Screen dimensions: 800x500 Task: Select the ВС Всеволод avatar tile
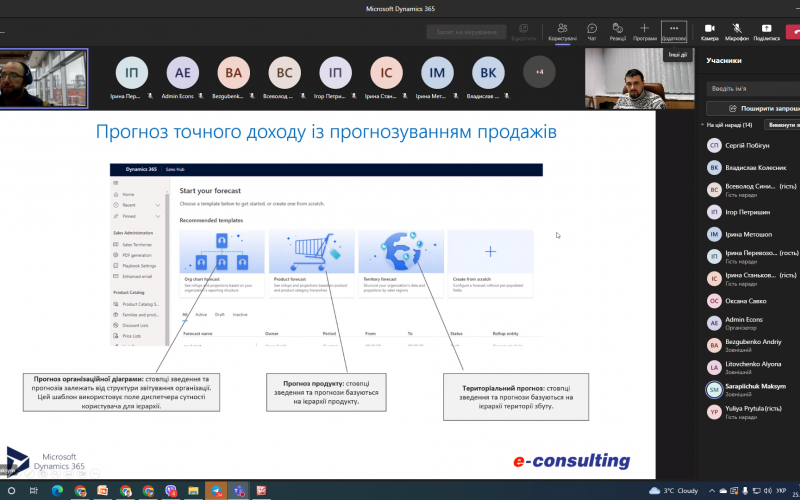(x=285, y=72)
